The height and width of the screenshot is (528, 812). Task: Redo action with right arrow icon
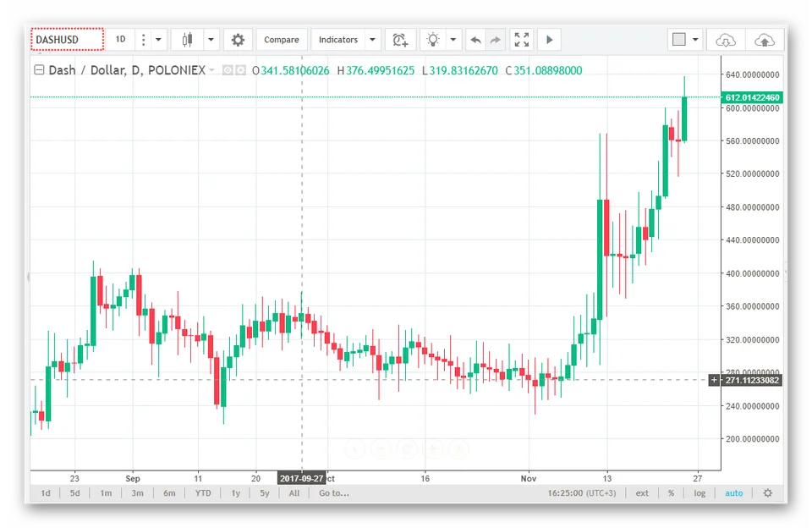(x=496, y=40)
